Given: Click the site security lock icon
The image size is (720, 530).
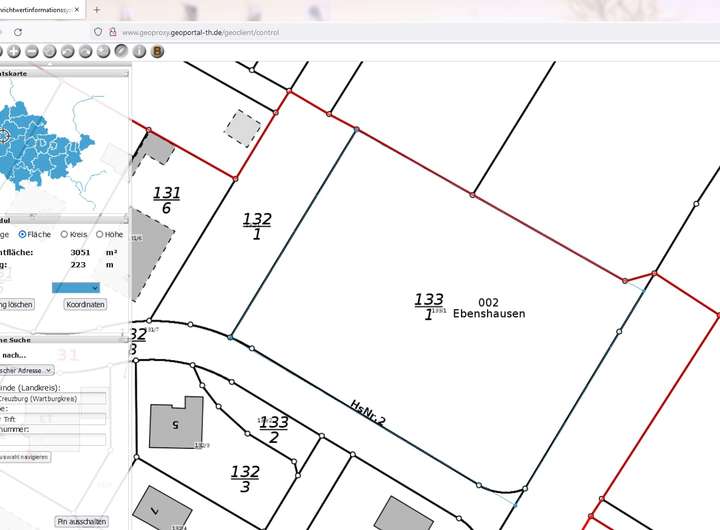Looking at the screenshot, I should 112,32.
